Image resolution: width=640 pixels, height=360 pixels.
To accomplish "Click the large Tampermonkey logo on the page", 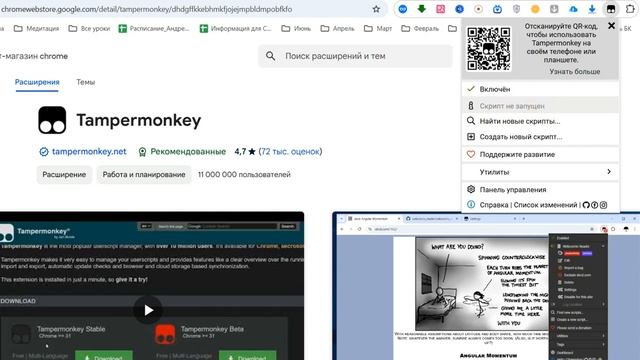I will pos(52,120).
